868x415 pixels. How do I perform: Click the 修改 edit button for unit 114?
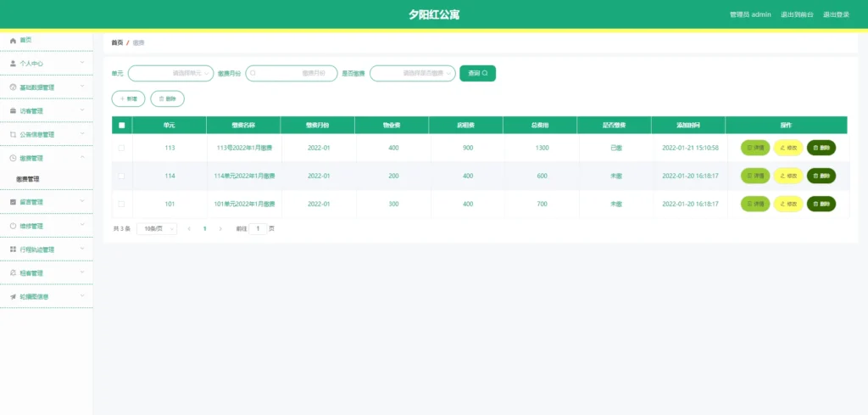(x=788, y=176)
